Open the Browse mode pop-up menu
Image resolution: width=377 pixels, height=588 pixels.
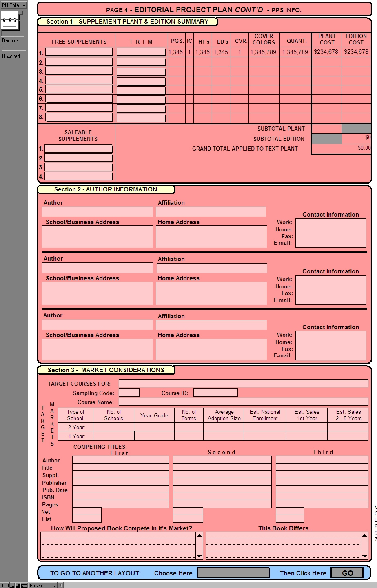(42, 585)
